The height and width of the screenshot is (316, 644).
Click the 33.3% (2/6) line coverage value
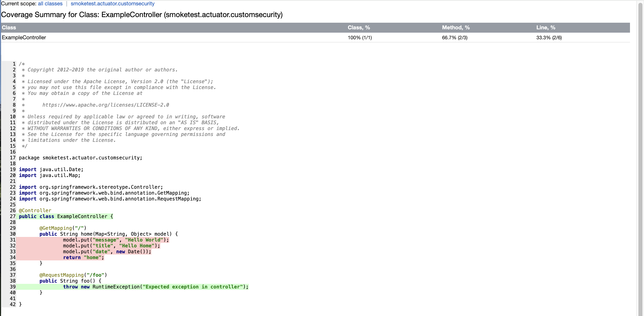[x=549, y=37]
